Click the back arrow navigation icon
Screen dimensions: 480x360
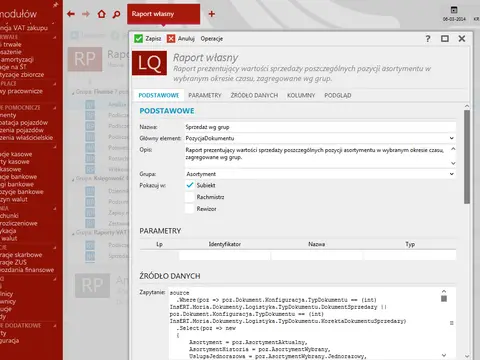[71, 14]
